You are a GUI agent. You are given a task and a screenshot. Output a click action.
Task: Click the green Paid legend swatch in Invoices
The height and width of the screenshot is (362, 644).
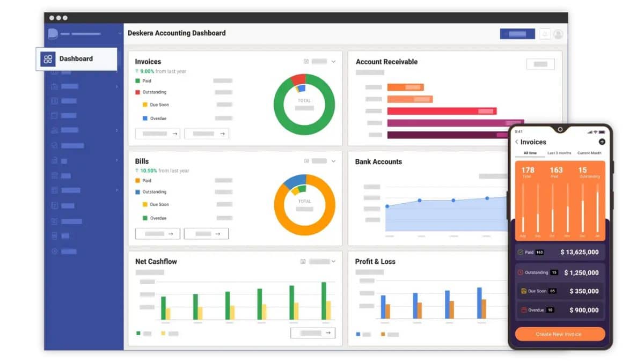138,81
